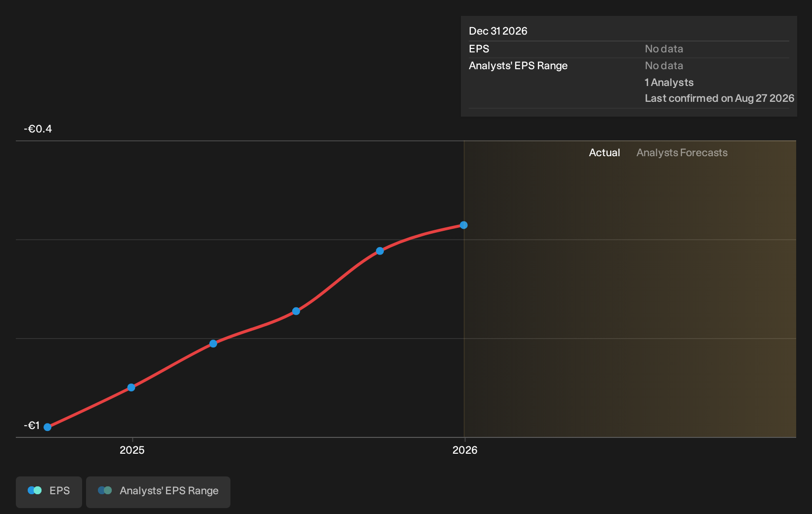This screenshot has height=514, width=812.
Task: Click the Analysts Forecasts label
Action: (x=682, y=153)
